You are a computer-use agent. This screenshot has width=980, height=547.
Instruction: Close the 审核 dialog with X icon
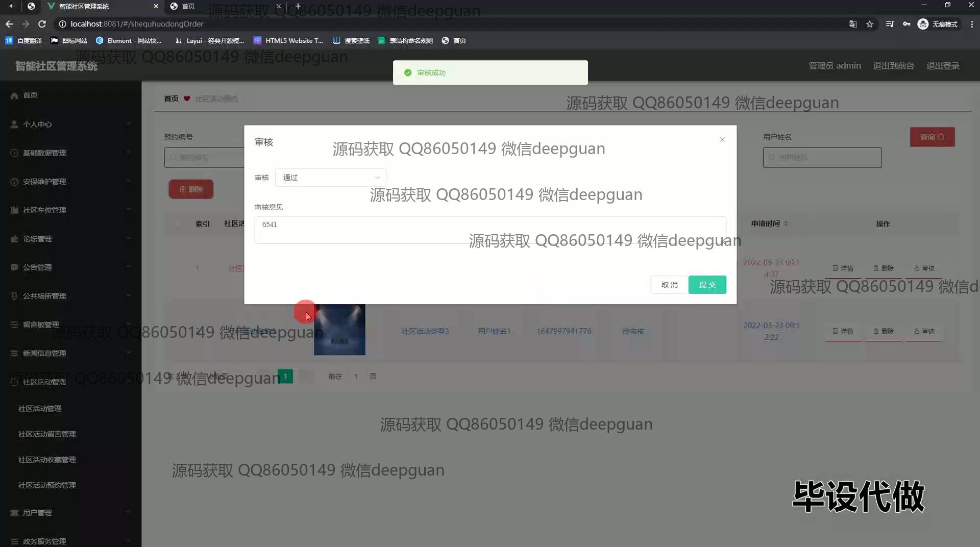click(x=722, y=140)
